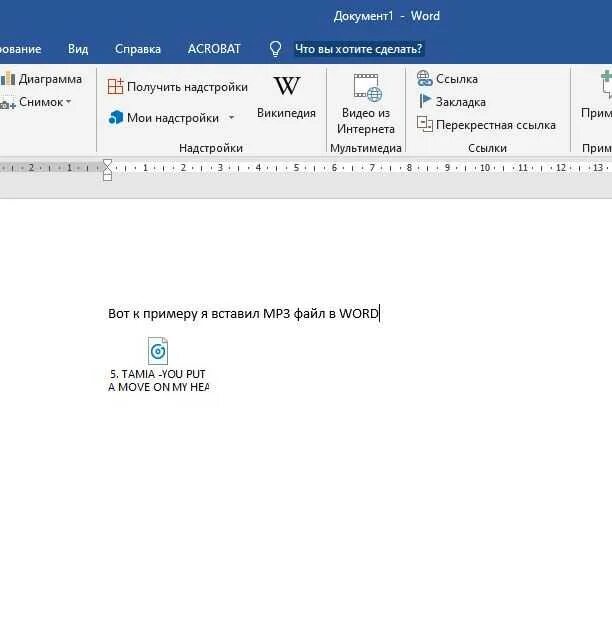
Task: Click the Надстройки group label
Action: pos(211,148)
